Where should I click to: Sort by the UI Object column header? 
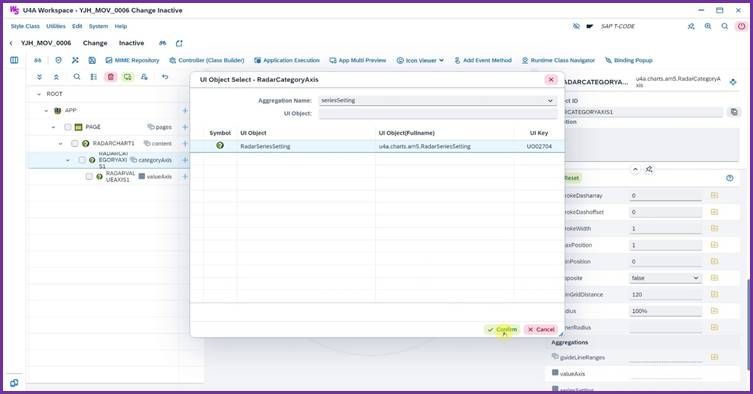pos(253,133)
